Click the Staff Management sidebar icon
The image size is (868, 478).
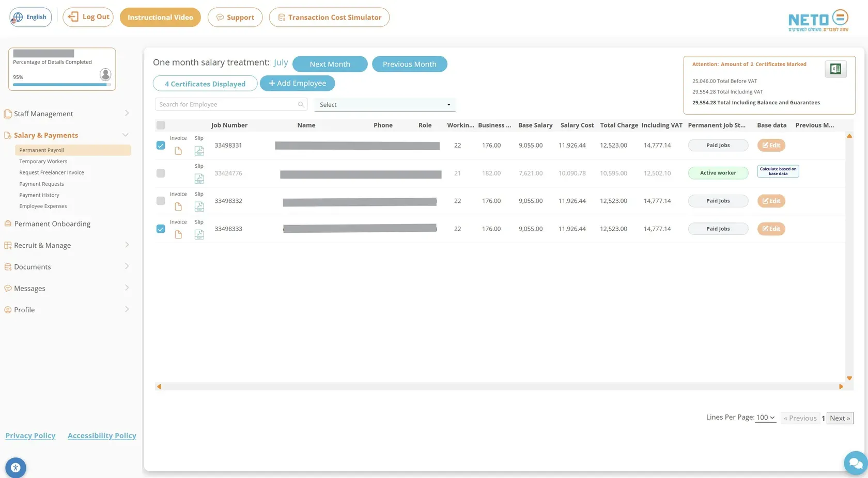8,114
